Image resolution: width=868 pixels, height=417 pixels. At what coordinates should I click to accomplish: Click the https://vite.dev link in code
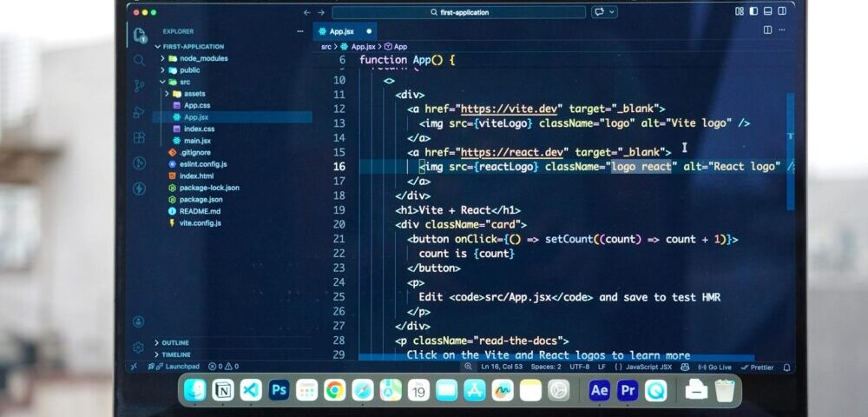click(511, 109)
